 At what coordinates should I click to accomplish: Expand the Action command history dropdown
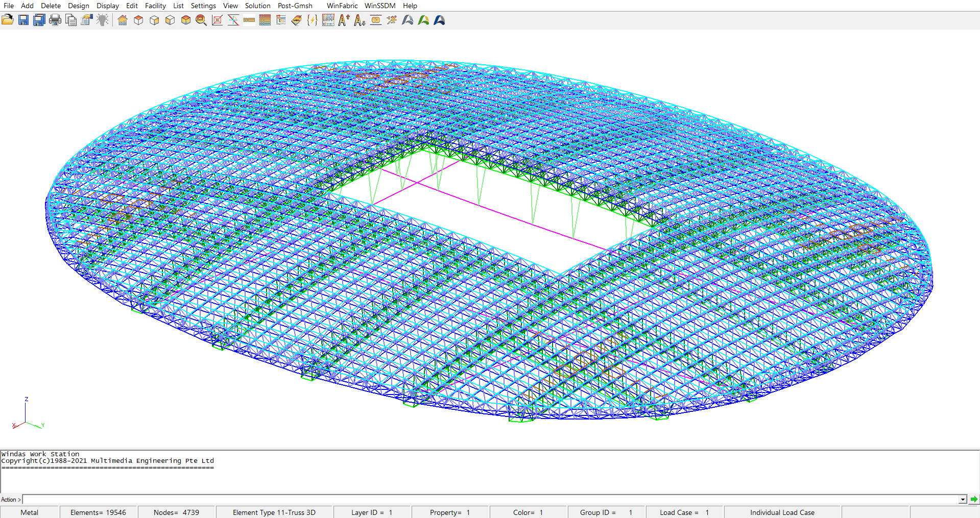point(962,500)
